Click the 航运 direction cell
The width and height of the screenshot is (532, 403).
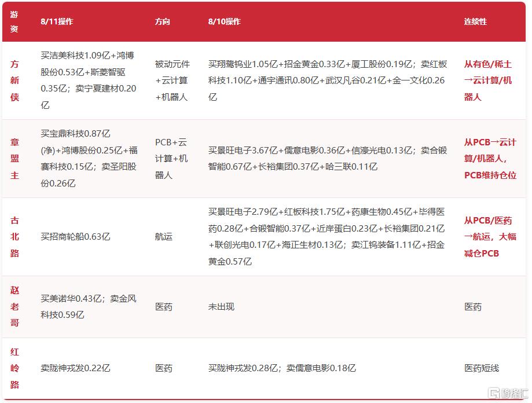click(x=163, y=237)
